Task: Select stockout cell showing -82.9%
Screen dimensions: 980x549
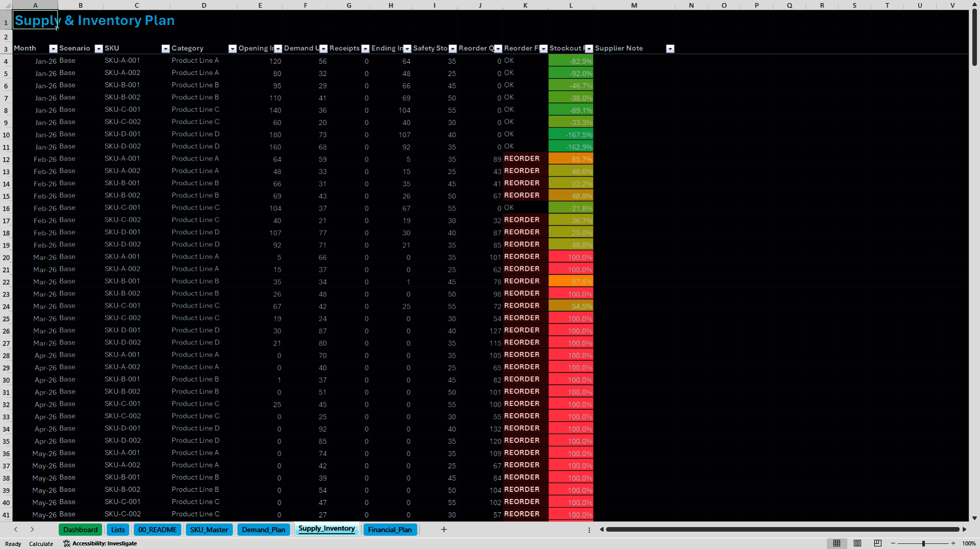Action: click(571, 61)
